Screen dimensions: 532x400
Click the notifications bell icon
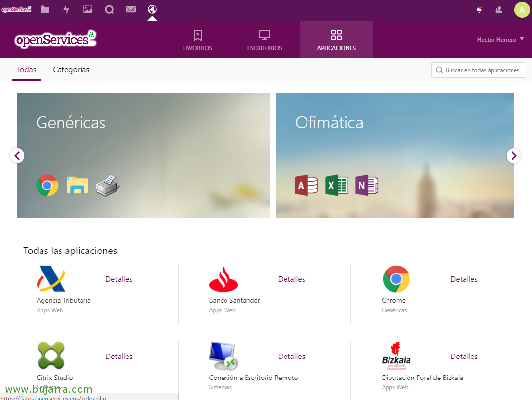[479, 9]
